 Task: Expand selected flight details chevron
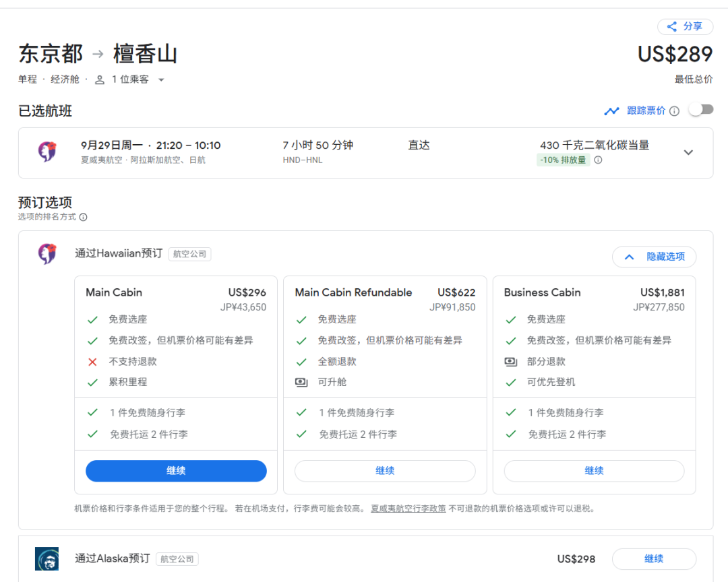point(688,152)
